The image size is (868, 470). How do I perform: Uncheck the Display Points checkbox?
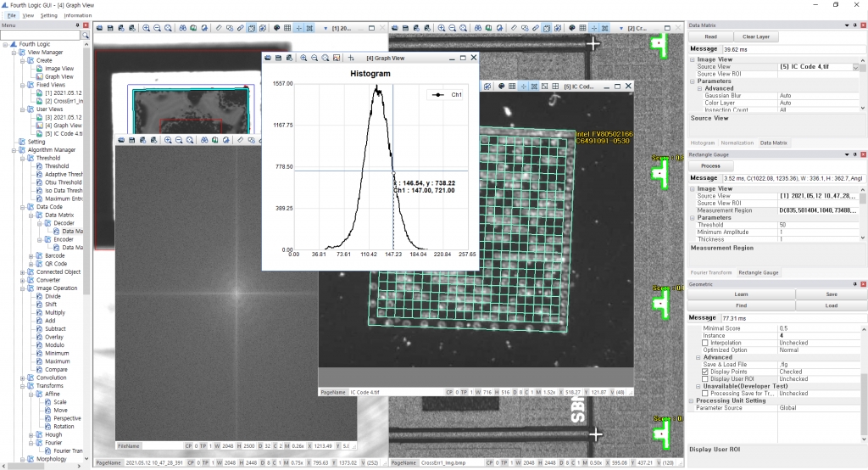pos(705,372)
